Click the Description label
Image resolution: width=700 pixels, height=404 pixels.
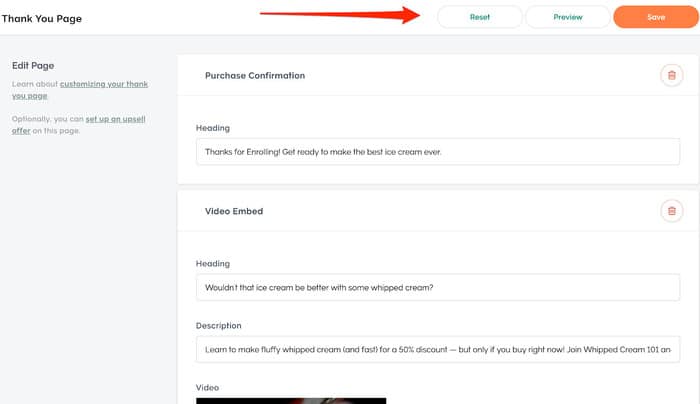click(x=218, y=326)
